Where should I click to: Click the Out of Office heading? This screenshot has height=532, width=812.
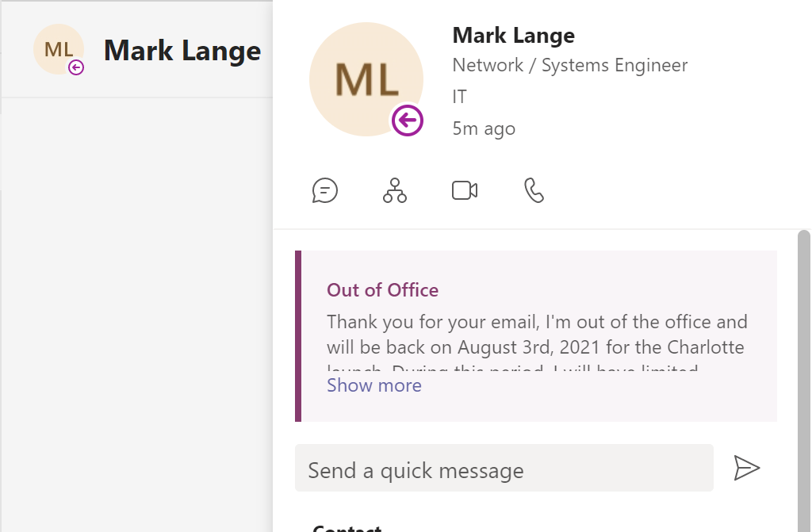coord(382,290)
